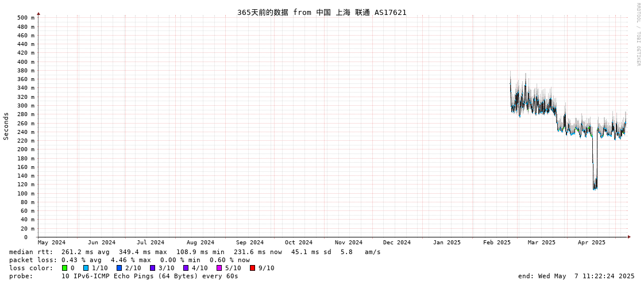Click the blue 2/10 loss swatch

(119, 268)
